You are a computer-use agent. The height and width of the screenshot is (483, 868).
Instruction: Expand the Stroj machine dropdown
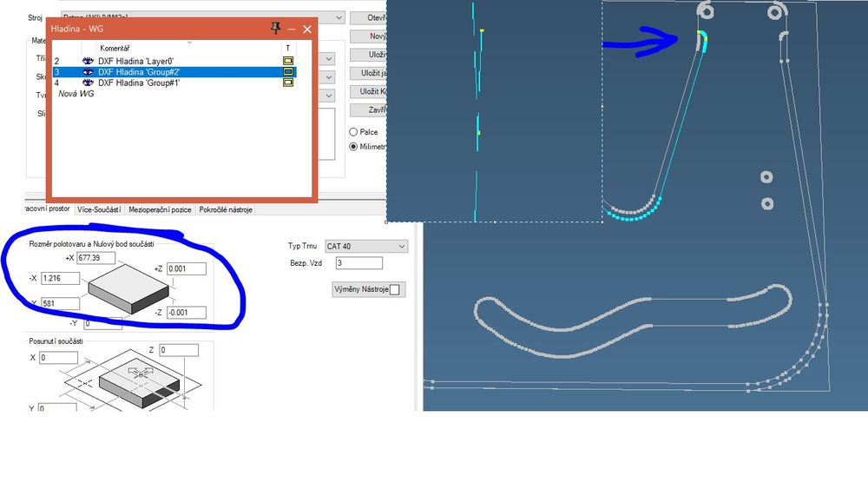339,17
